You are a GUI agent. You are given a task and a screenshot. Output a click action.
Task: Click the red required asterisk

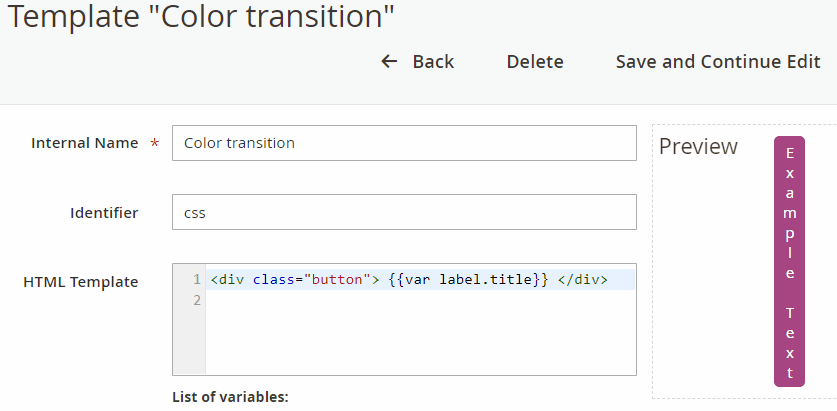coord(154,144)
